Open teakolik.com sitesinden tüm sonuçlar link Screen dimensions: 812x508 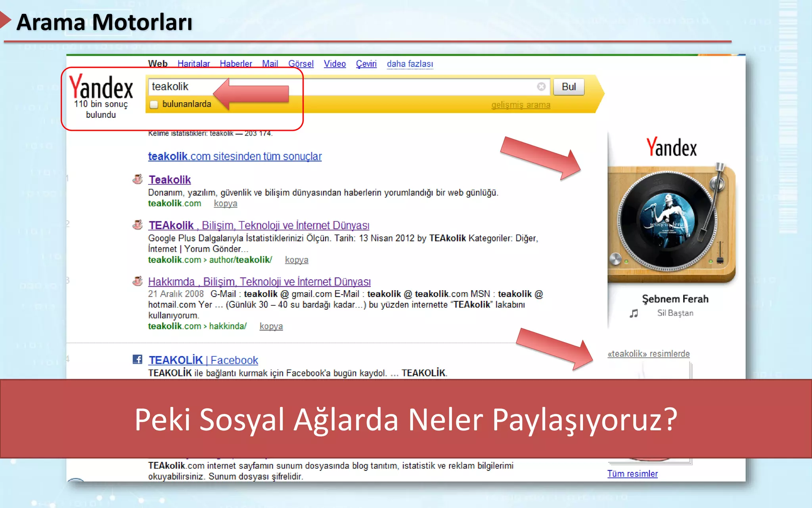tap(235, 156)
